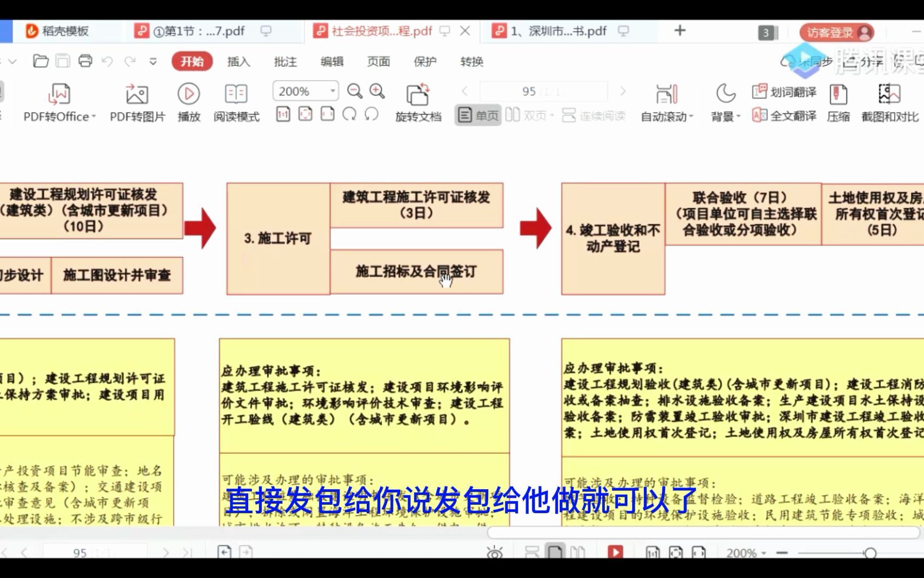Switch to the 批注 tab
This screenshot has width=924, height=578.
coord(285,62)
